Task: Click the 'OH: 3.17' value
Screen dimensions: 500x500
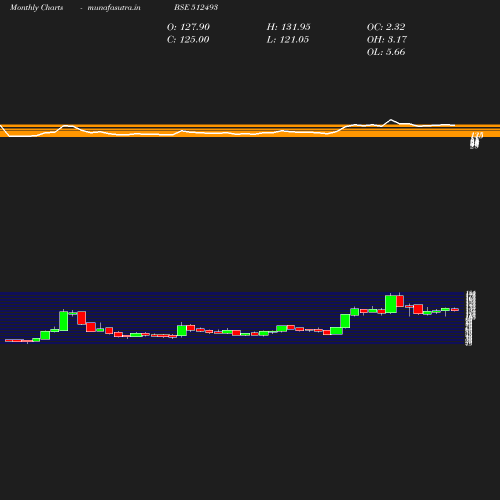Action: click(x=387, y=40)
